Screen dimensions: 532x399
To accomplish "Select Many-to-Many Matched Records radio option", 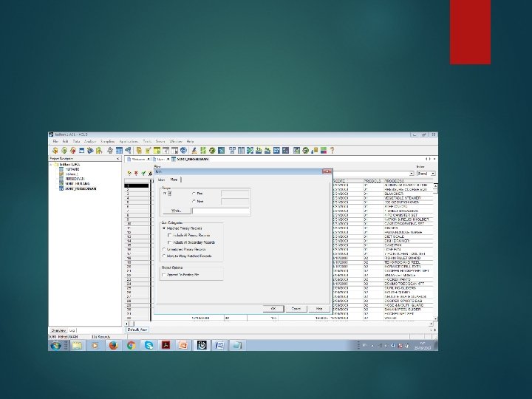I will [x=164, y=256].
